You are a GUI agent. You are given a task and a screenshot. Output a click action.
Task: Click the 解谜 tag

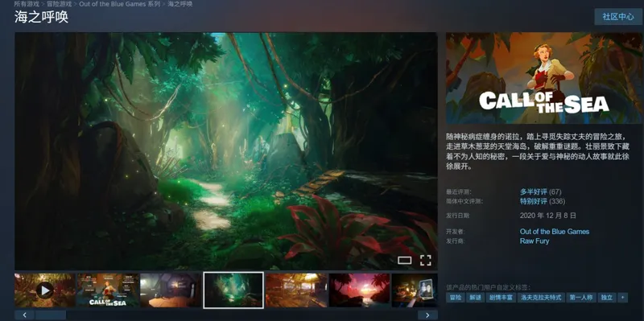tap(475, 298)
